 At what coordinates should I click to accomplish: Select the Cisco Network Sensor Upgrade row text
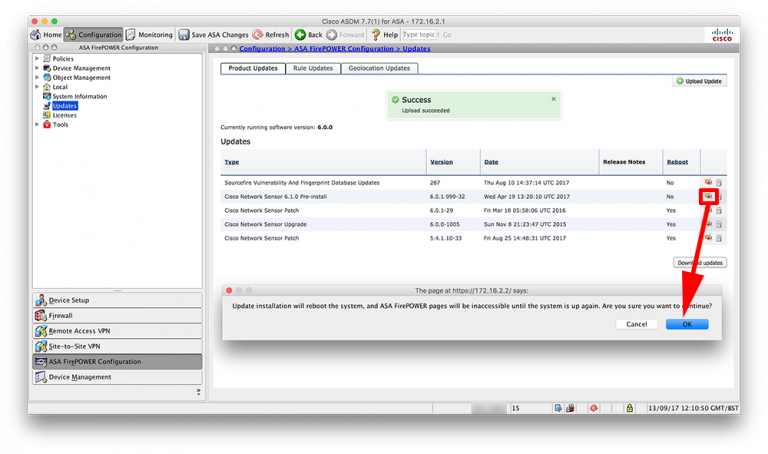265,224
